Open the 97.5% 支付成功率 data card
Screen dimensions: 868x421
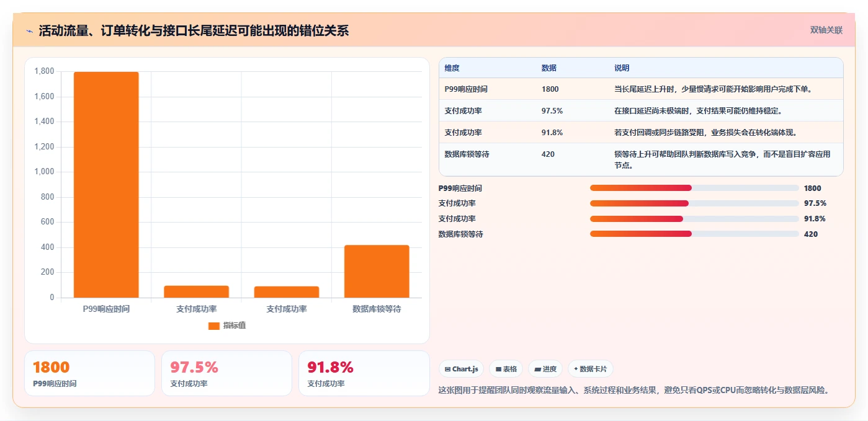pos(226,373)
